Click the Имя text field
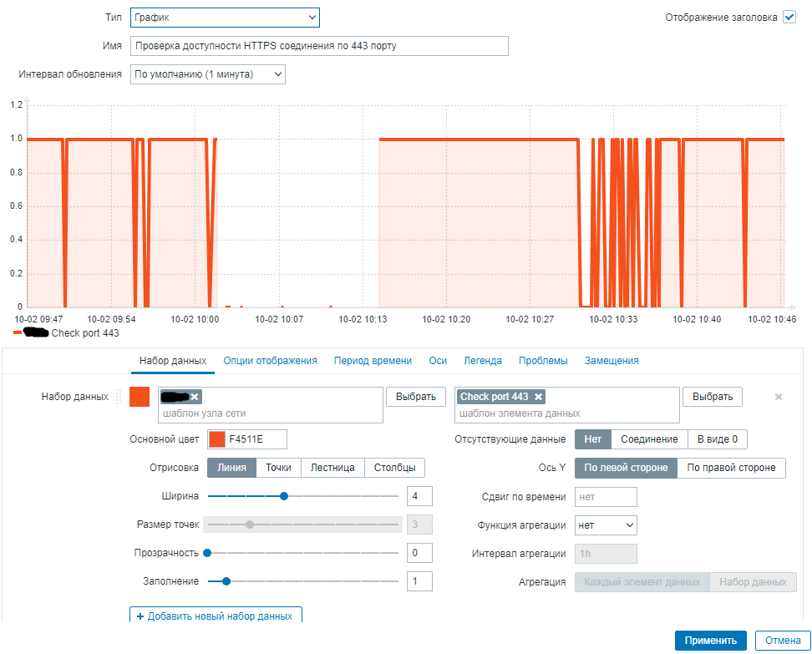 pyautogui.click(x=319, y=46)
